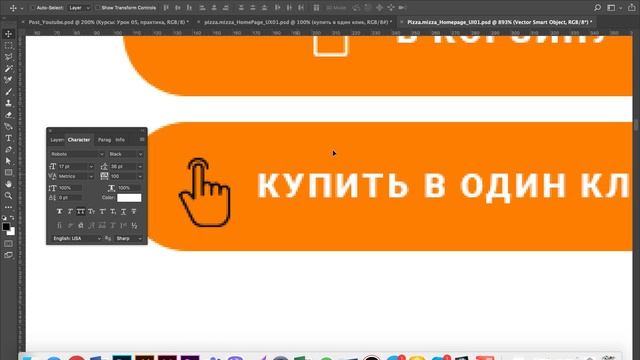The height and width of the screenshot is (360, 640).
Task: Toggle Small Caps in Character panel
Action: coord(91,211)
